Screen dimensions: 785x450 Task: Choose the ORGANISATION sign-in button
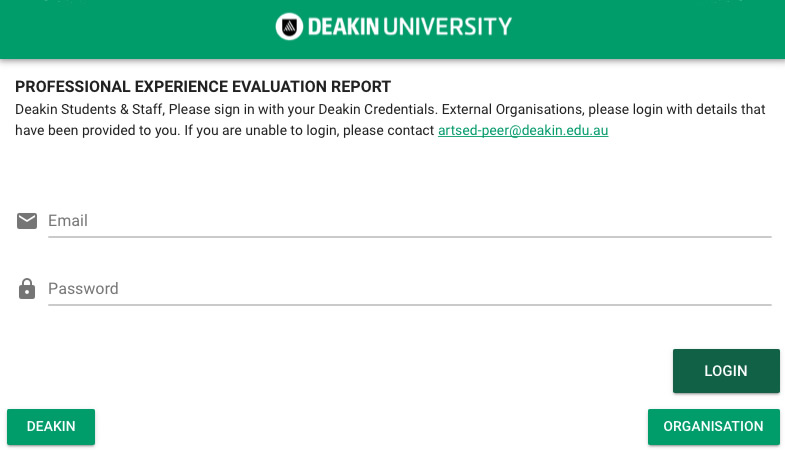point(713,426)
